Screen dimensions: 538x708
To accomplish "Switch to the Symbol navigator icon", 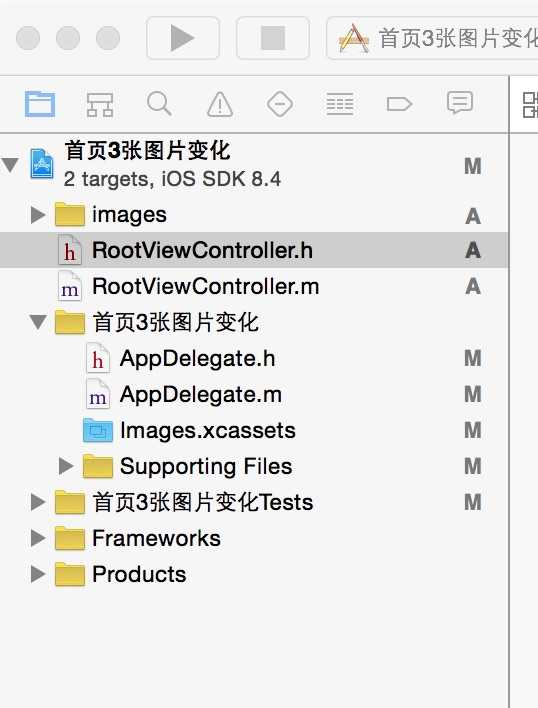I will tap(100, 104).
